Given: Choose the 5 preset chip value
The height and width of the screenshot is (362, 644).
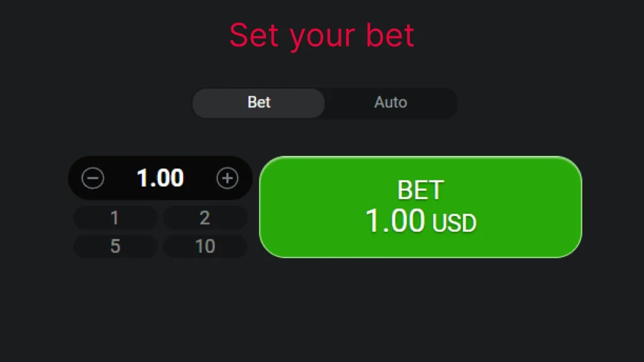Looking at the screenshot, I should point(114,246).
